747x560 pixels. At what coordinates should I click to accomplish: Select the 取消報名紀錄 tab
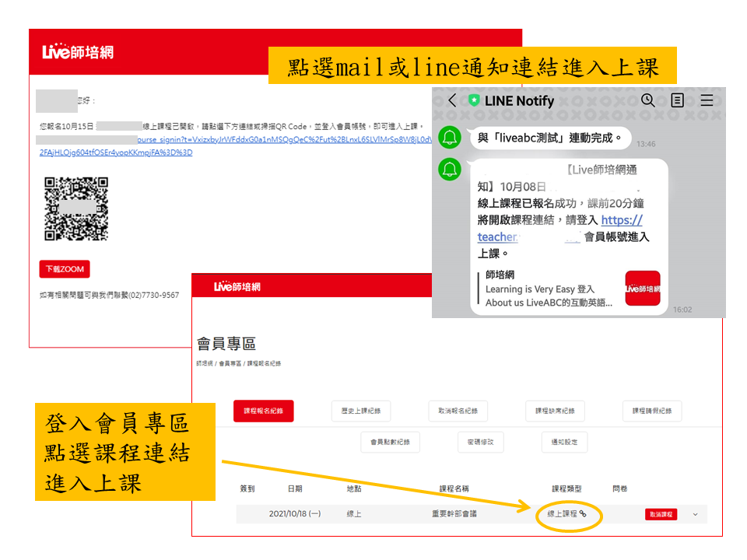[x=458, y=411]
